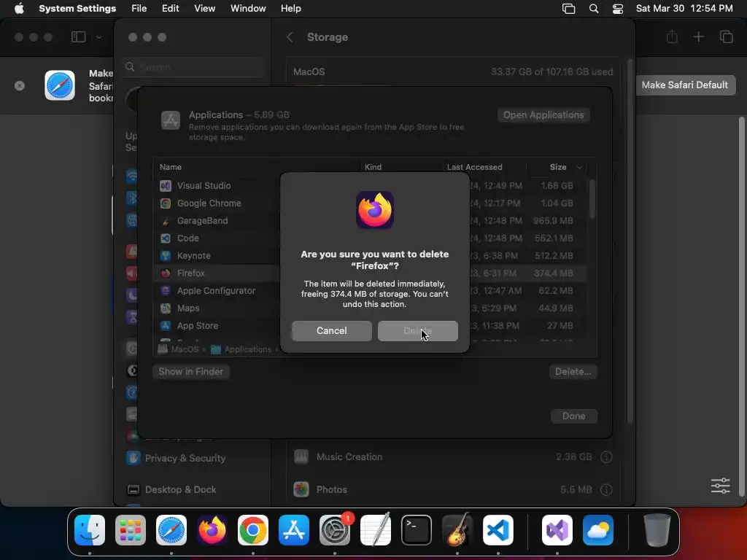Viewport: 747px width, 560px height.
Task: Open Trash from the Dock
Action: click(657, 529)
